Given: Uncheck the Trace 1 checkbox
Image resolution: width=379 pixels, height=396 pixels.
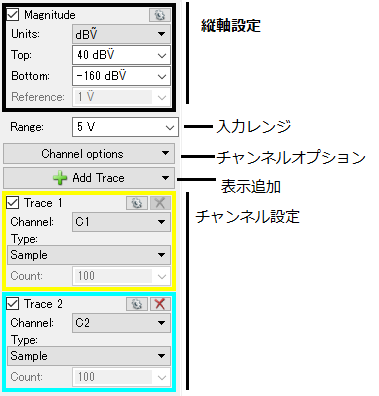Looking at the screenshot, I should [13, 203].
